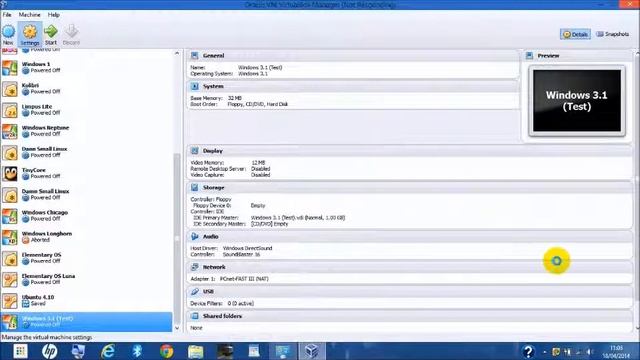Viewport: 640px width, 360px height.
Task: Click the Windows 3.1 (Test) preview thumbnail
Action: [x=577, y=101]
